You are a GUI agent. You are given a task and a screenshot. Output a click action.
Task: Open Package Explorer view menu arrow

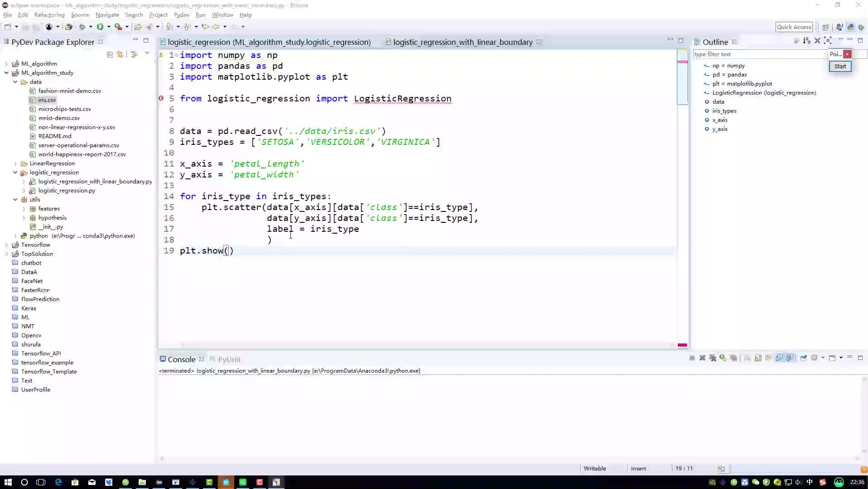(x=147, y=54)
